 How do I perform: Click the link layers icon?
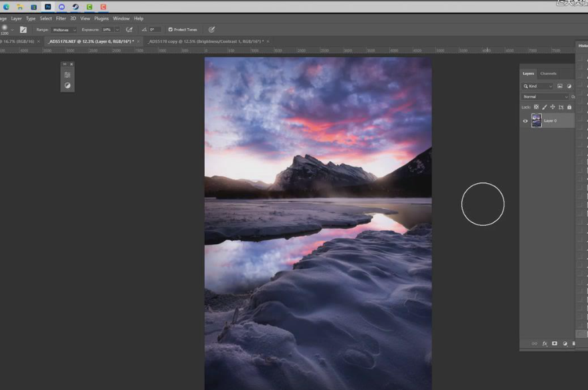click(534, 343)
